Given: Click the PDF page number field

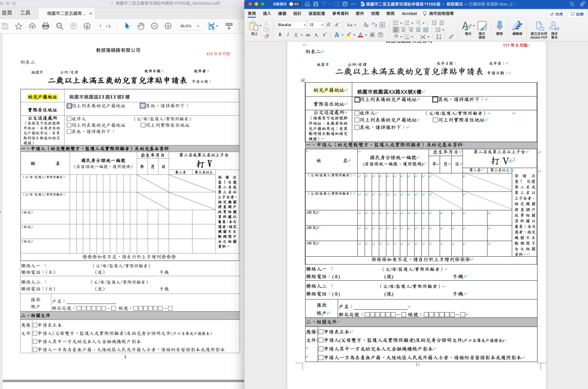Looking at the screenshot, I should tap(100, 26).
